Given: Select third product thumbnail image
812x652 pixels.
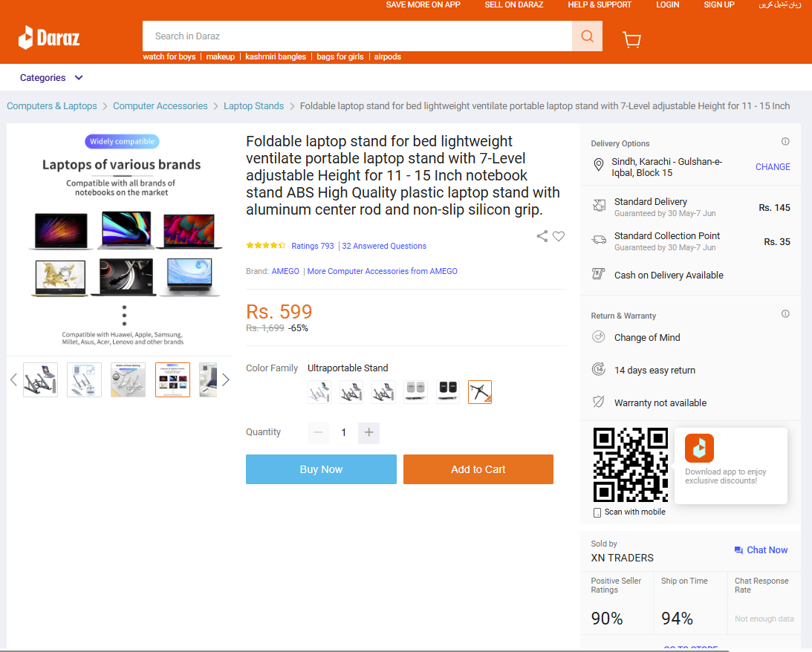Looking at the screenshot, I should pos(129,379).
